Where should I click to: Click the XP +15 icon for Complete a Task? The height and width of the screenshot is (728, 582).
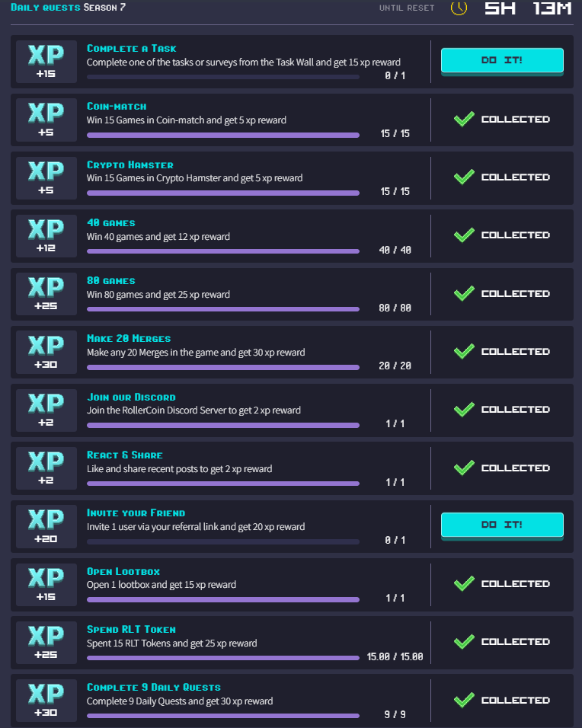pyautogui.click(x=46, y=61)
